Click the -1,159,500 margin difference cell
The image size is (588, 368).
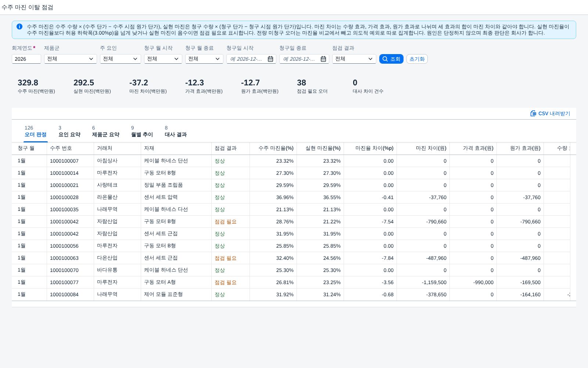pos(434,282)
